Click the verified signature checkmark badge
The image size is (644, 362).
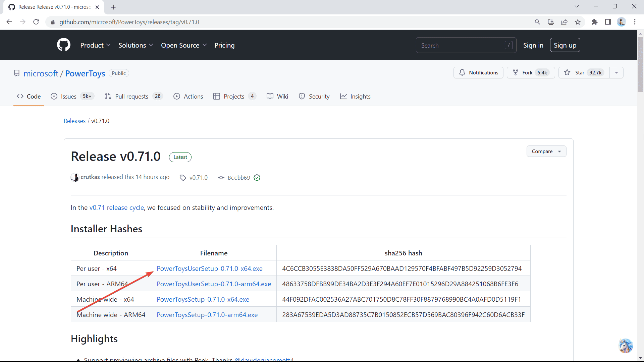pos(257,178)
